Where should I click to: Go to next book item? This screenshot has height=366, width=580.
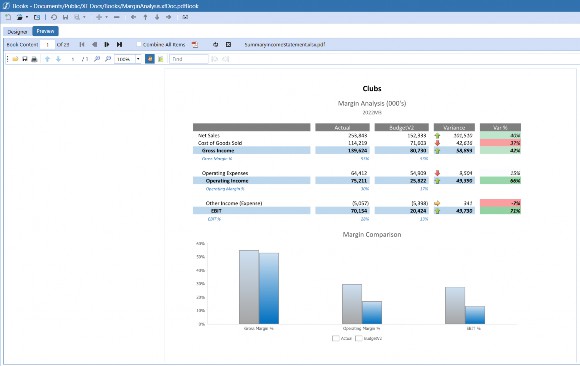coord(107,44)
